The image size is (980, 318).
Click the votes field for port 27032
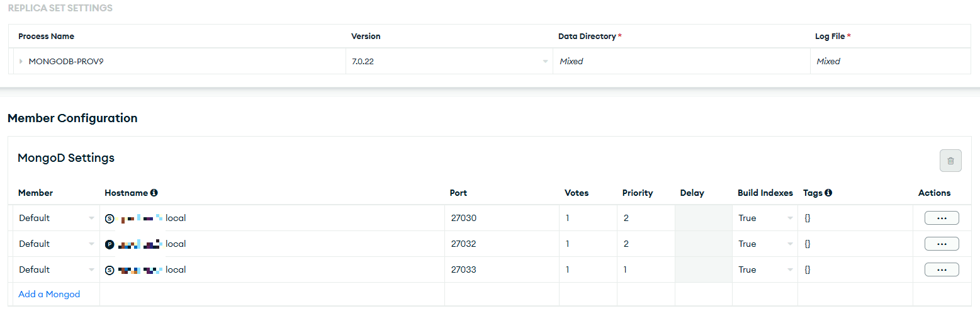[587, 244]
